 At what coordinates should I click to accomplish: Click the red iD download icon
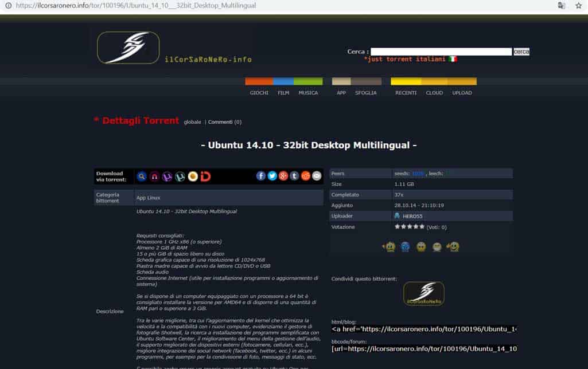pos(205,176)
